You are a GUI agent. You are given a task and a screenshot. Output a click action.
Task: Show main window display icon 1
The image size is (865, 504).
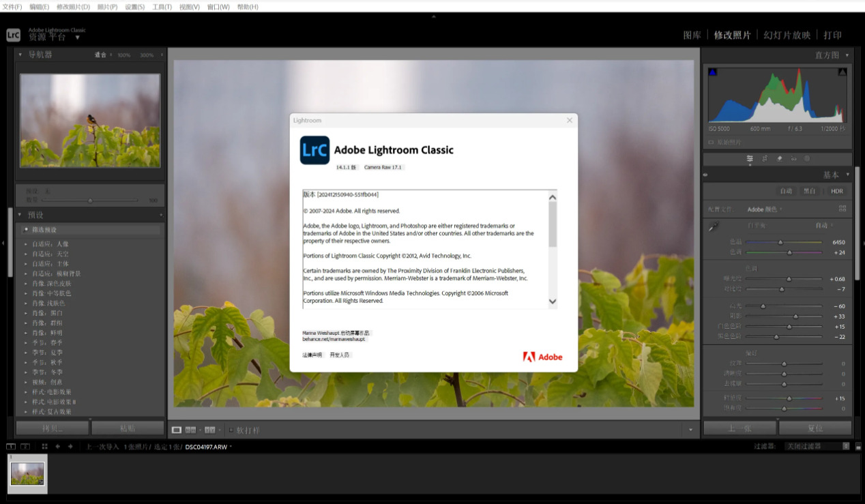(x=11, y=447)
